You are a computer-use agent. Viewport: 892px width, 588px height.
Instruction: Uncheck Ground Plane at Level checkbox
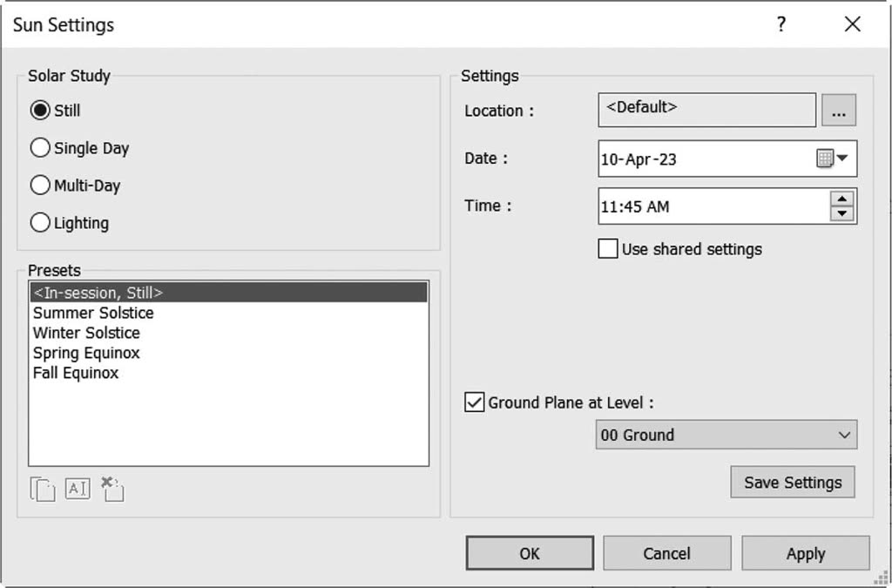tap(475, 402)
